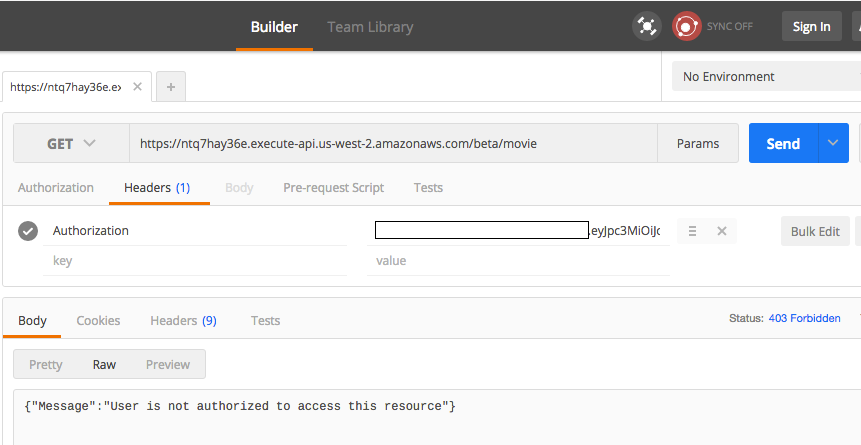861x445 pixels.
Task: Add a new request tab
Action: coord(171,87)
